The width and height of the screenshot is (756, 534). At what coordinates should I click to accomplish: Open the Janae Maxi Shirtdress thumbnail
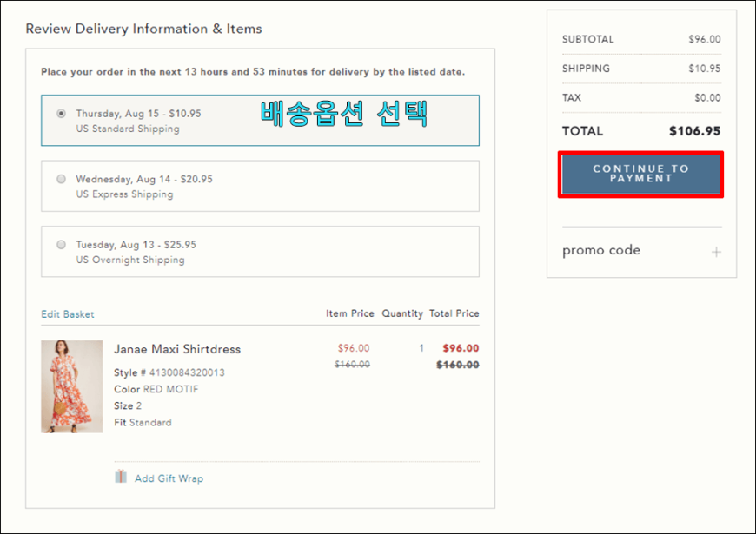pyautogui.click(x=72, y=386)
